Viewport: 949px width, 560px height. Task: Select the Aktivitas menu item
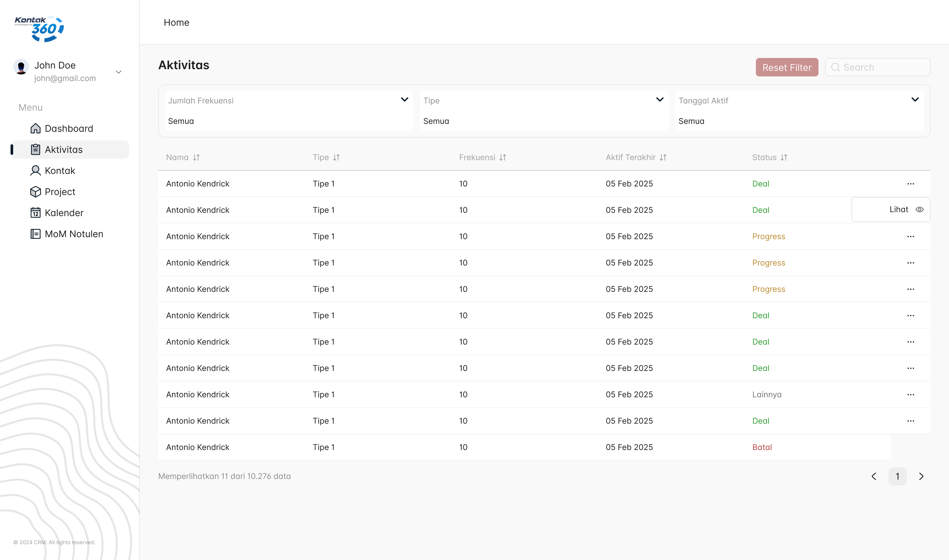coord(63,150)
